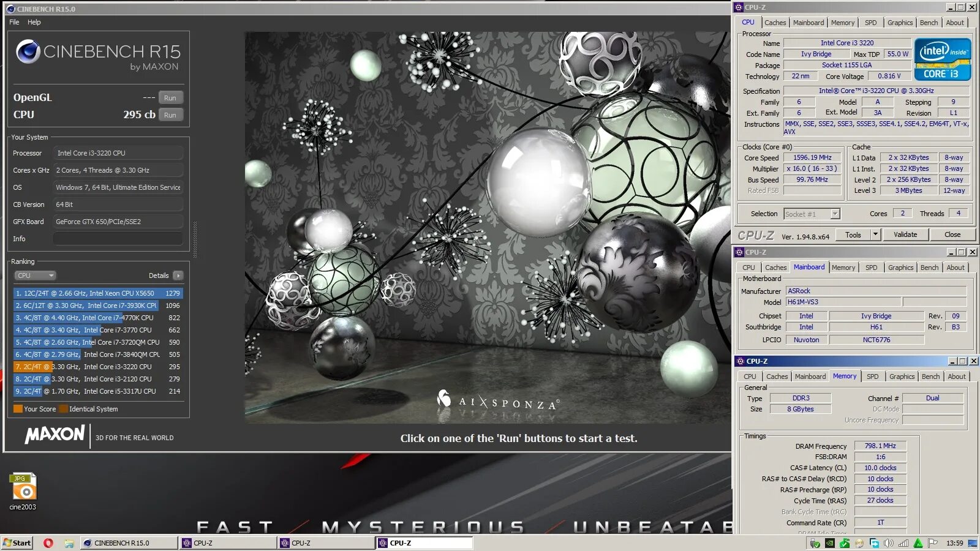The image size is (980, 551).
Task: Select ranking row Intel Core i7-3930K
Action: pos(98,305)
